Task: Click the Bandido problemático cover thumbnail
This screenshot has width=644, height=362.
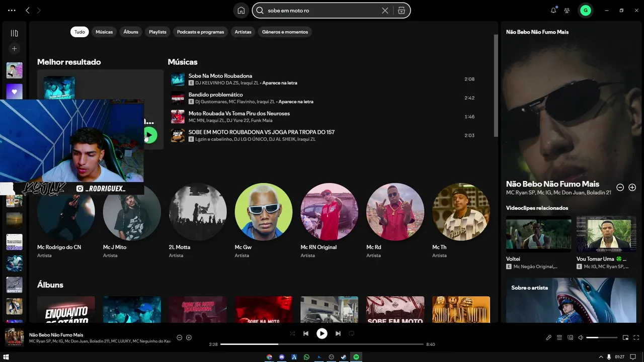Action: [178, 98]
